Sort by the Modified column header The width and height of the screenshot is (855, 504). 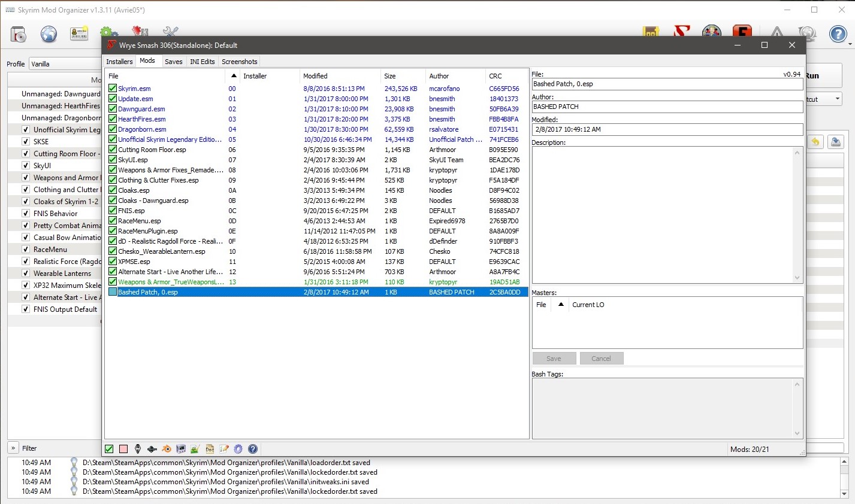340,76
